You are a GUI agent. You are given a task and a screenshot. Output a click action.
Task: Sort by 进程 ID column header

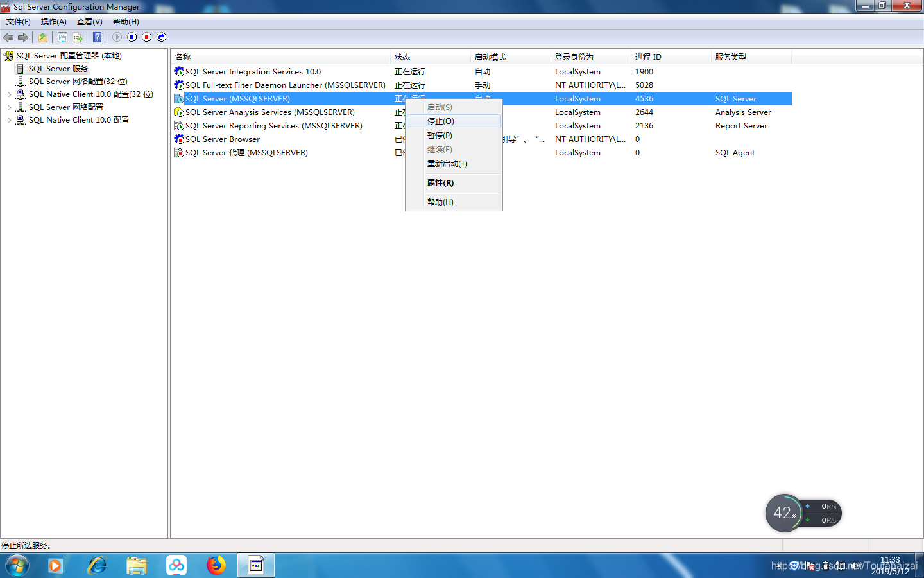[671, 57]
